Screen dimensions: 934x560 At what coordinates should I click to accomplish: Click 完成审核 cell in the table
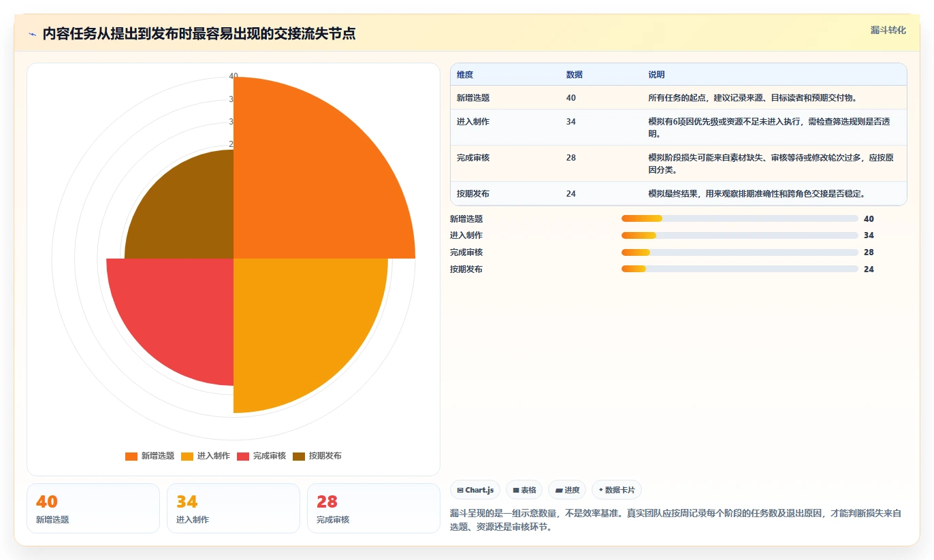[473, 158]
